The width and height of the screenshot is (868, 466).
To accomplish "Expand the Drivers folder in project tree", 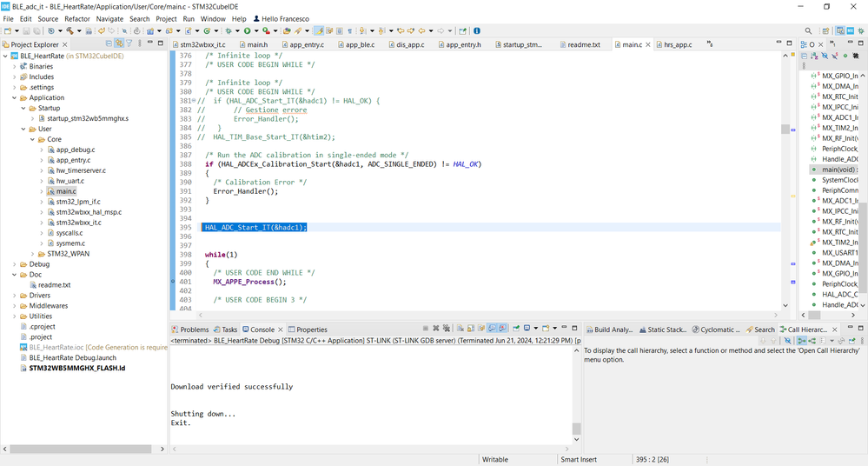I will 15,296.
